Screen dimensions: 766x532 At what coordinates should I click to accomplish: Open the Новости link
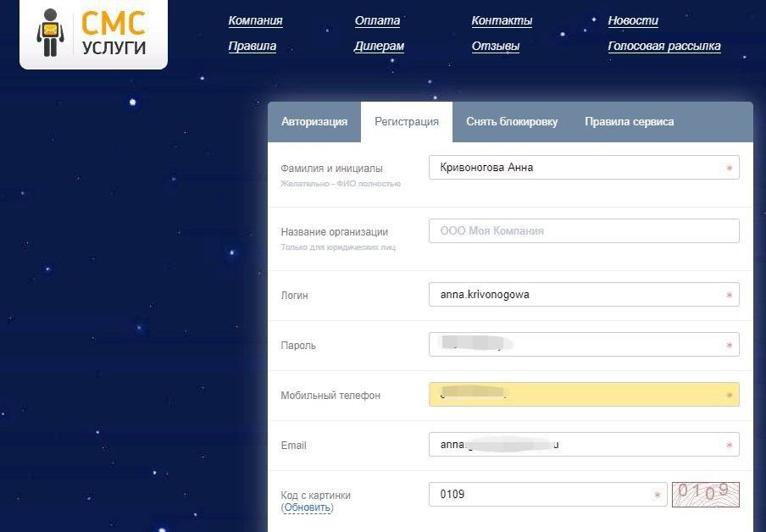click(632, 21)
